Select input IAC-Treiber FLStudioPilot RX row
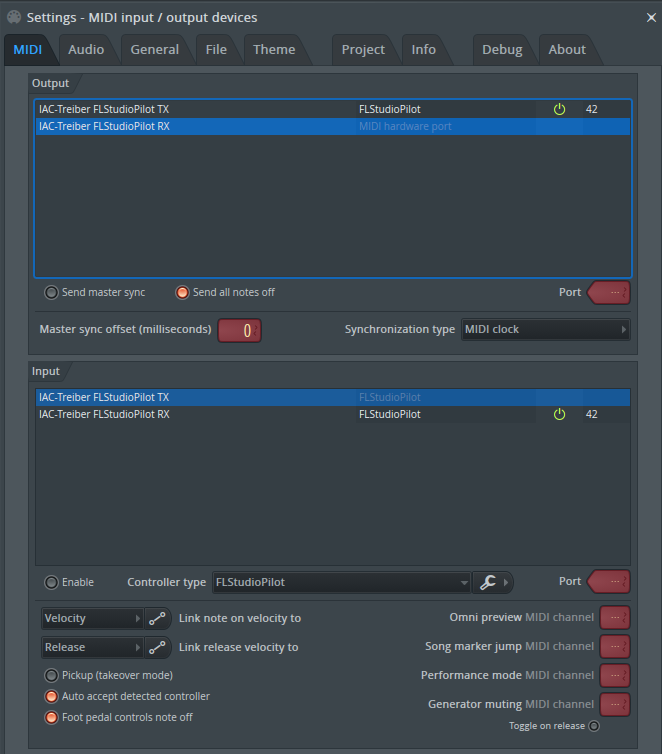662x754 pixels. [333, 414]
